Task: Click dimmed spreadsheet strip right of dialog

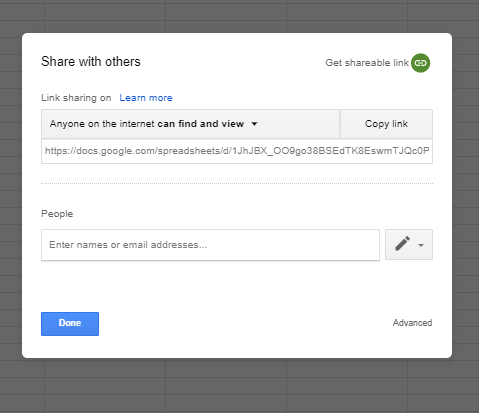Action: (x=466, y=195)
